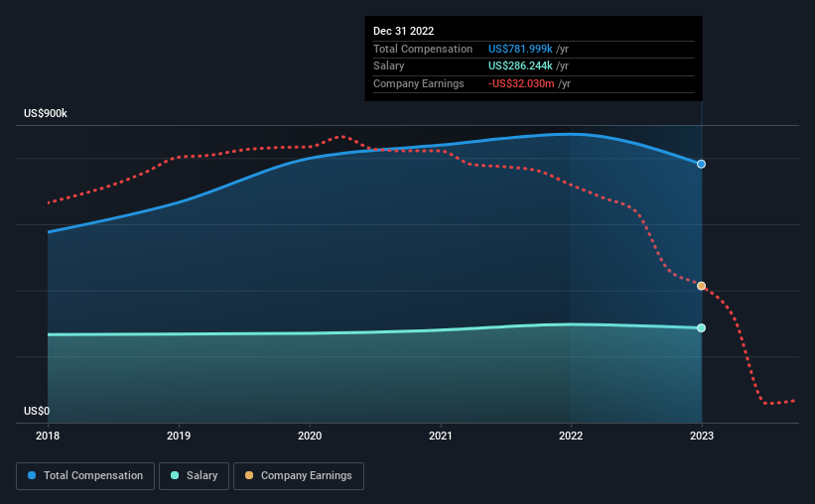Select the 2023 x-axis label
Image resolution: width=815 pixels, height=504 pixels.
click(702, 436)
